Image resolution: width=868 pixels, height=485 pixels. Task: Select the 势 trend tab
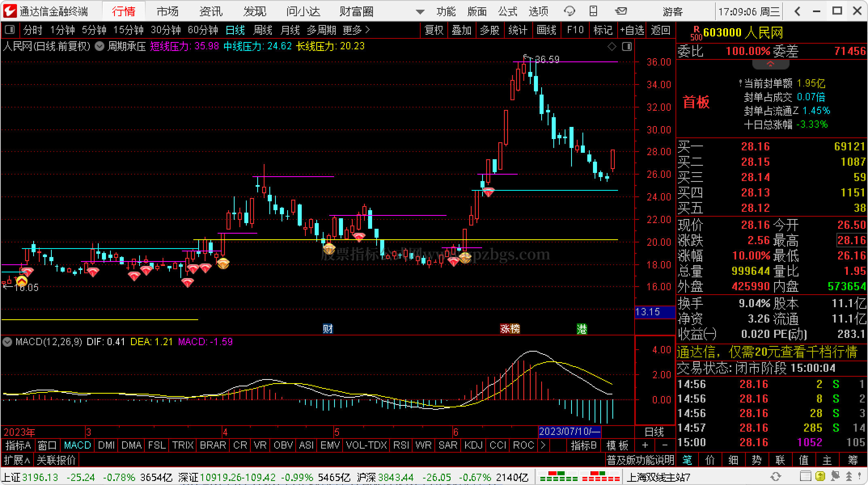tap(757, 460)
